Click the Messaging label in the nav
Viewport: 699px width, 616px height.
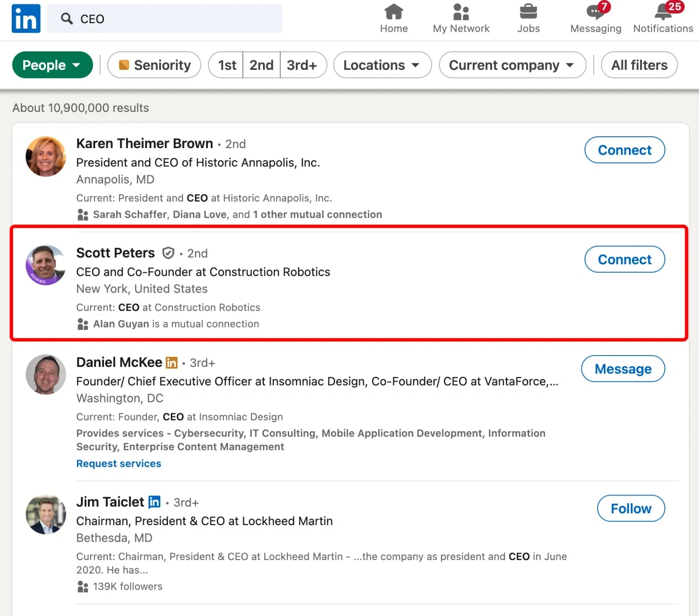tap(595, 28)
